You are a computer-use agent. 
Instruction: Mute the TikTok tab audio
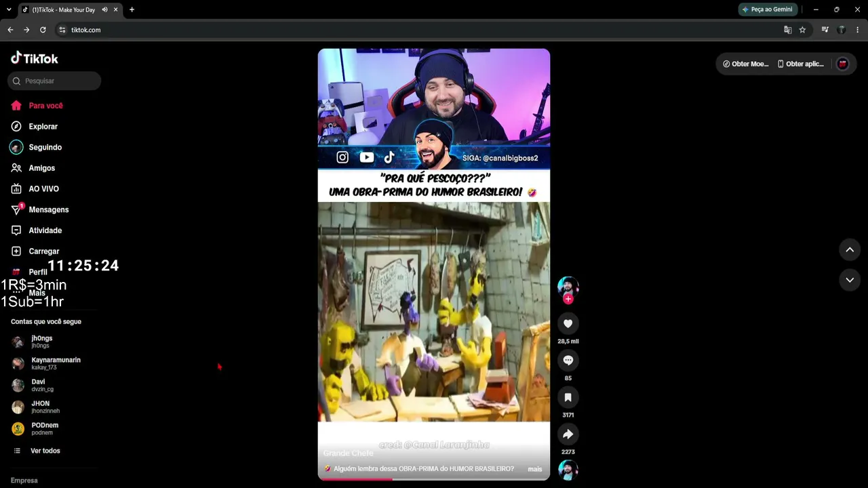coord(104,9)
